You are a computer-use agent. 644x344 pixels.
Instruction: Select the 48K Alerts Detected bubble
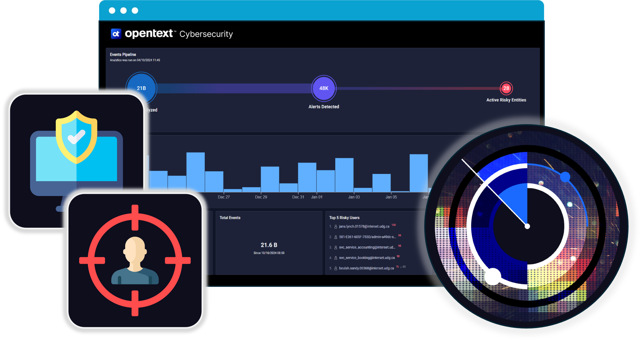[x=324, y=88]
